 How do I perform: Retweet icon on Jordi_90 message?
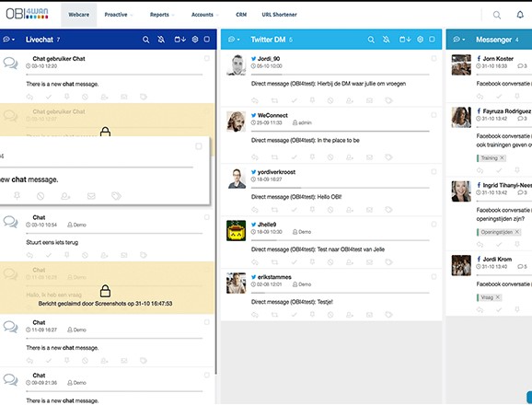tap(274, 100)
